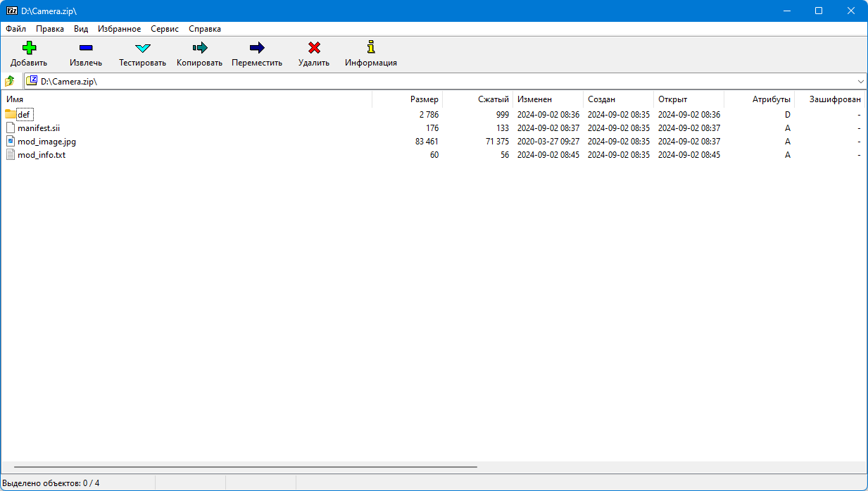Sort by Изменен column header
Screen dimensions: 868x491
[x=548, y=99]
